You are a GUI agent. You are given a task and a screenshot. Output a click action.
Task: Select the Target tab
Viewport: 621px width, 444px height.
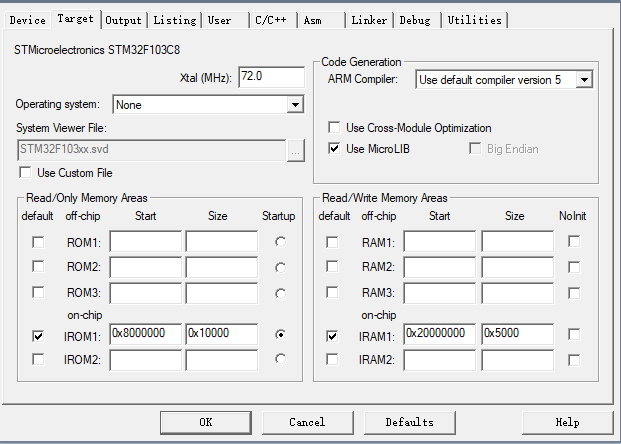tap(75, 19)
